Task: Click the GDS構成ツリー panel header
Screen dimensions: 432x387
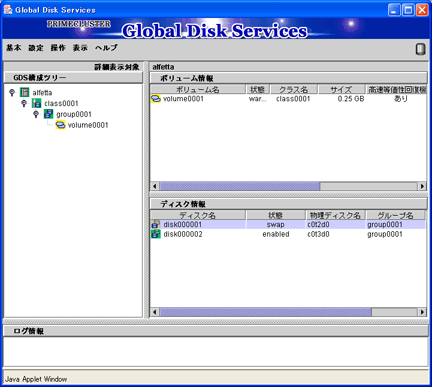Action: click(x=73, y=78)
